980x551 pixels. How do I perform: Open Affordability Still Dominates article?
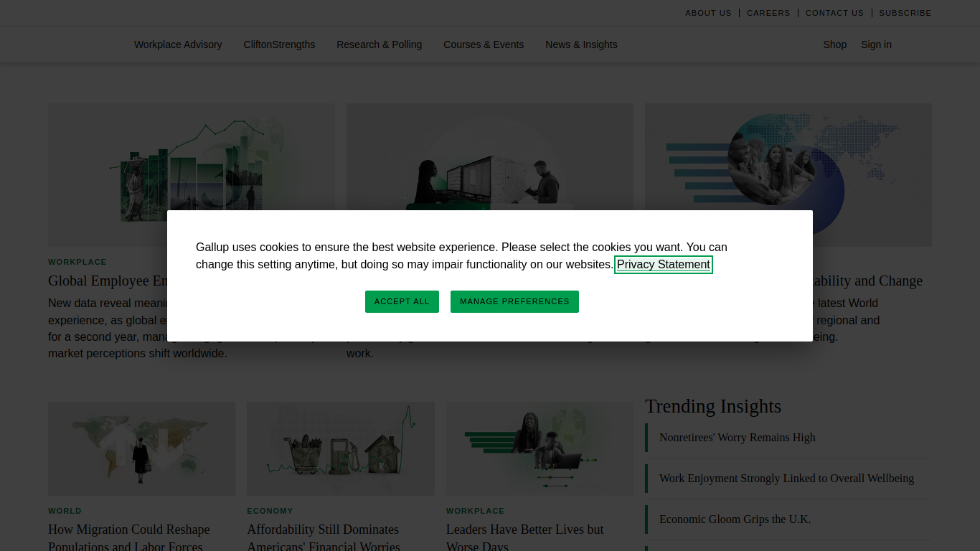tap(324, 537)
